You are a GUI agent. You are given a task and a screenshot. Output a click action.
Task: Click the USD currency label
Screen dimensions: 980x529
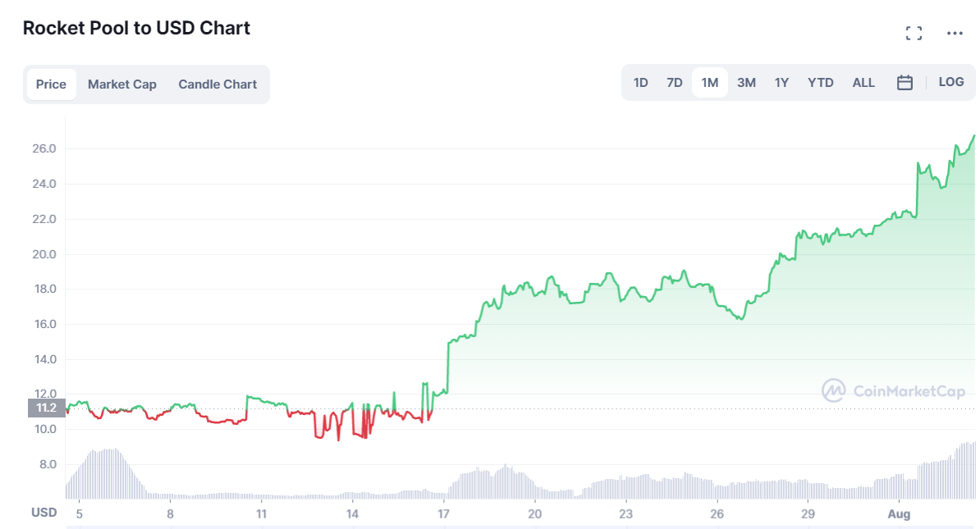coord(44,513)
